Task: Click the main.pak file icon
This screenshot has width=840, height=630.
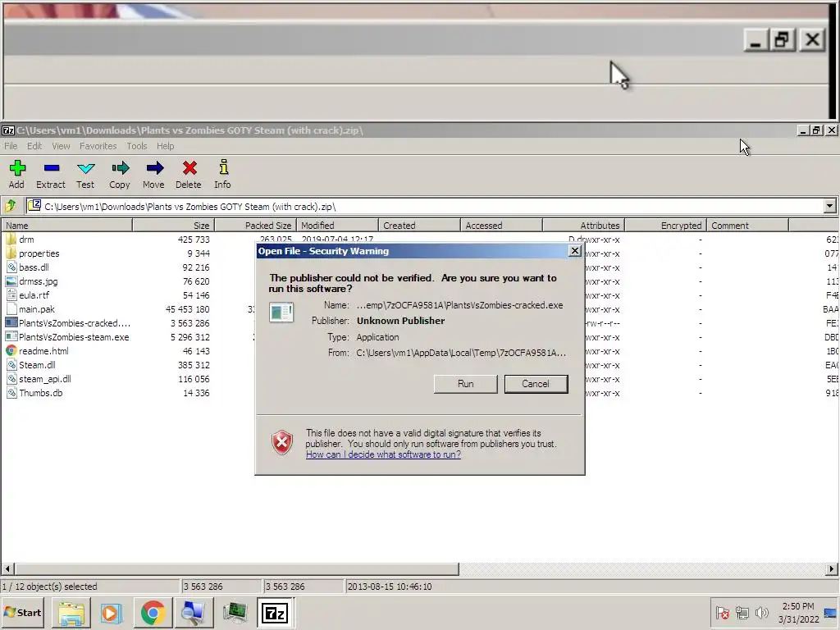Action: pyautogui.click(x=11, y=308)
